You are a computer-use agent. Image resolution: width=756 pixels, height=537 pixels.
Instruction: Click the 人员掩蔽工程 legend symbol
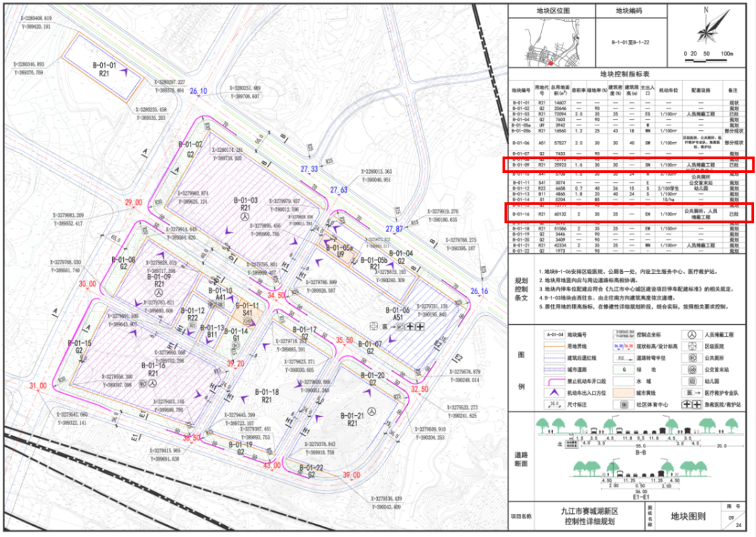(x=692, y=335)
